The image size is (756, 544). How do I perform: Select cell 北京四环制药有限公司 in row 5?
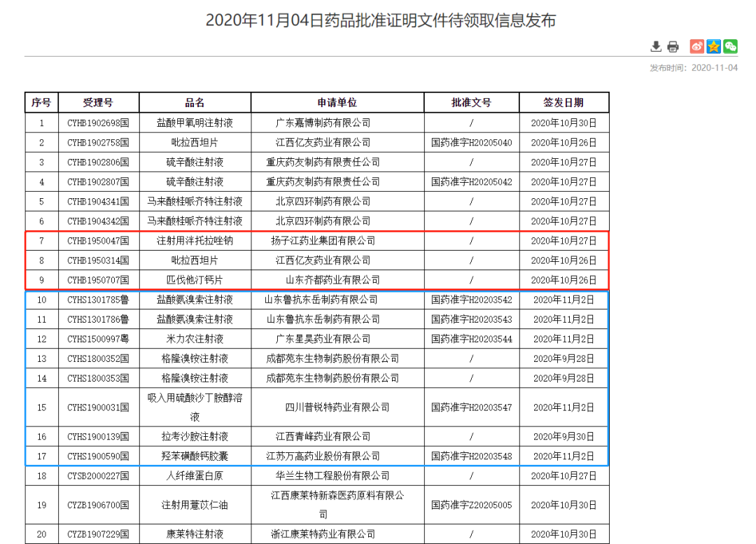click(x=337, y=202)
